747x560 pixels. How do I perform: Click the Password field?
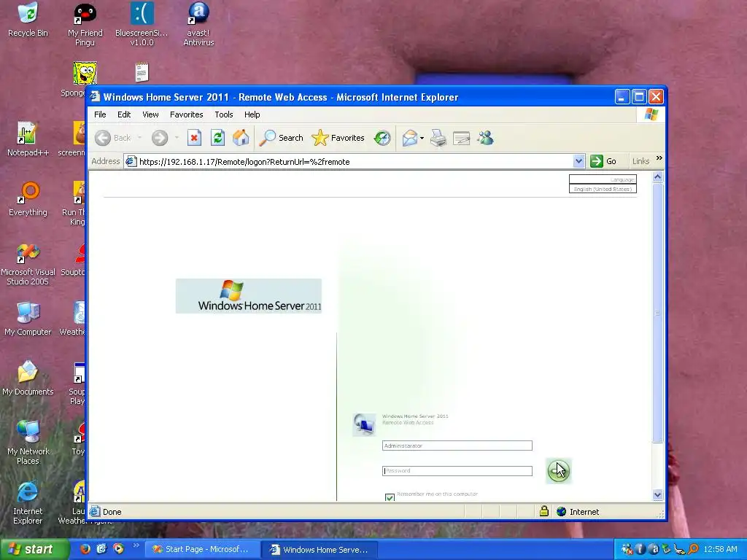pyautogui.click(x=457, y=471)
